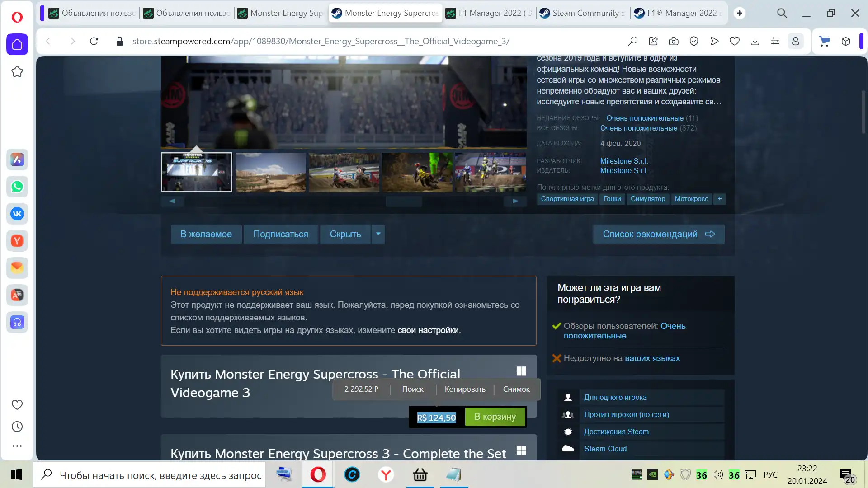868x488 pixels.
Task: Open the Opera start page home icon
Action: (x=17, y=44)
